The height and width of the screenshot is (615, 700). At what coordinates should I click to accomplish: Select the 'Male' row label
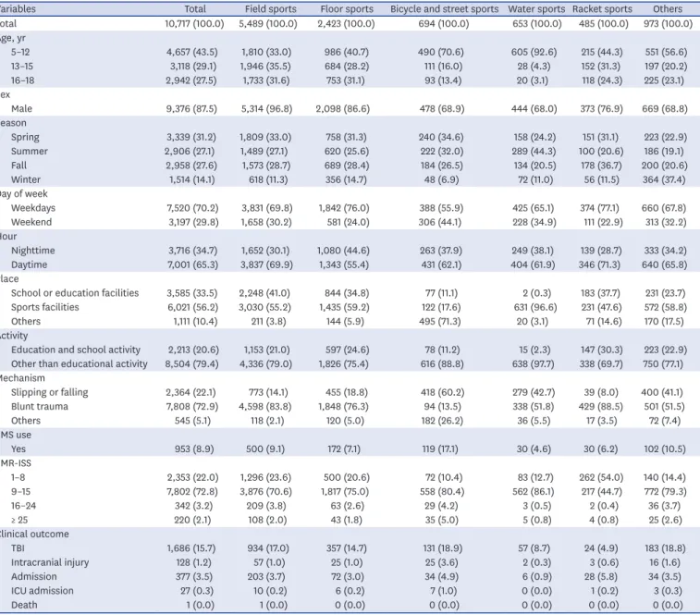(21, 108)
